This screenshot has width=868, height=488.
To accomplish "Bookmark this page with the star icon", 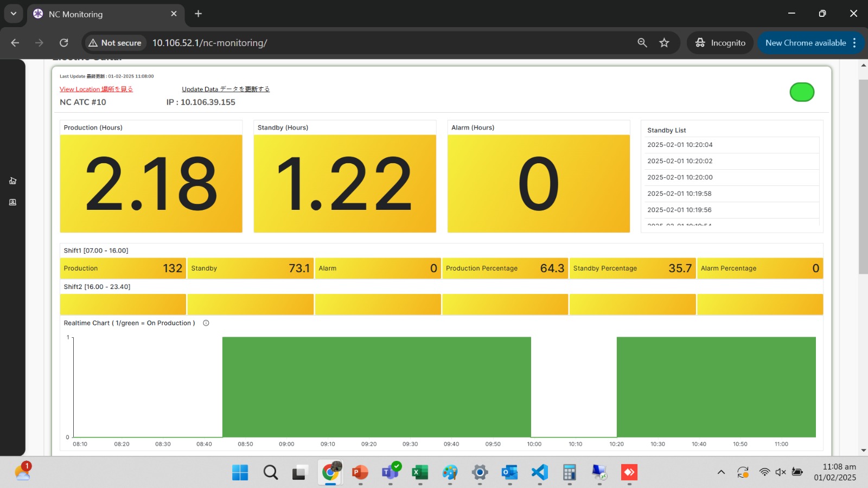I will [x=664, y=43].
